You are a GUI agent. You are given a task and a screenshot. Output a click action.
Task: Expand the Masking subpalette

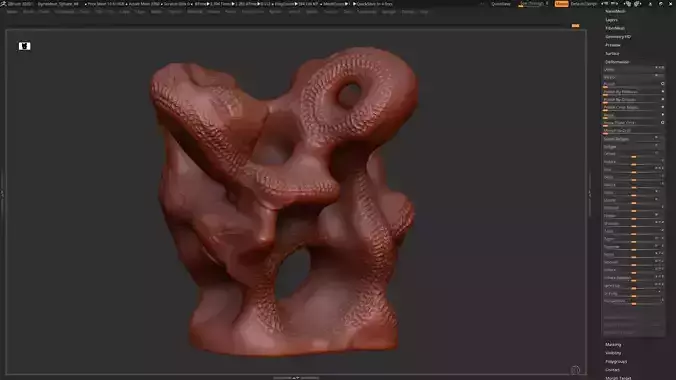613,345
